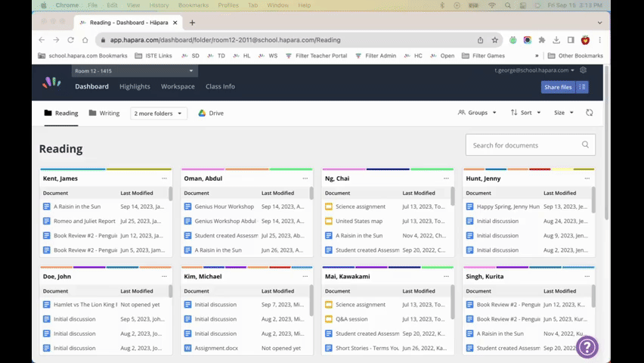
Task: Open the account settings gear icon
Action: 584,70
